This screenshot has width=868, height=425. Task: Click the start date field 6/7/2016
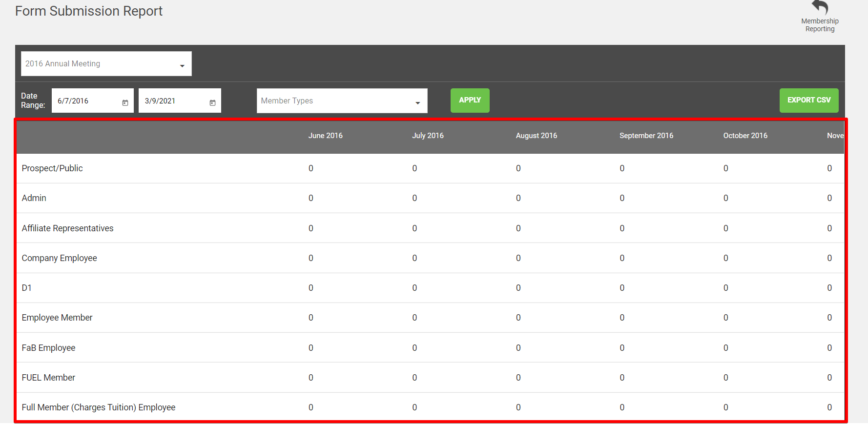pyautogui.click(x=93, y=101)
